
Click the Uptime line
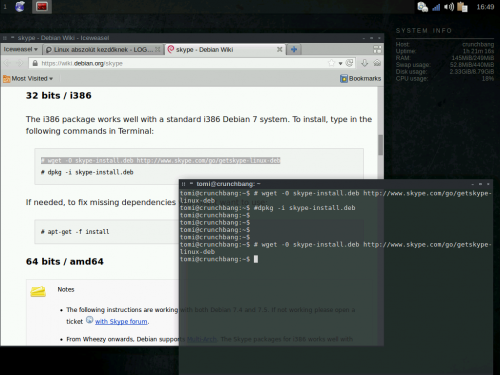445,51
